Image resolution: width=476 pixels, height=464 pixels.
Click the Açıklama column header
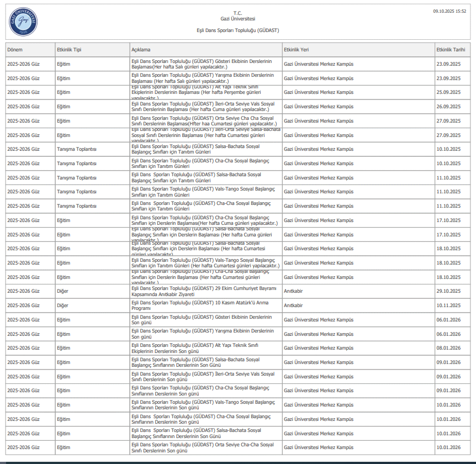point(141,50)
